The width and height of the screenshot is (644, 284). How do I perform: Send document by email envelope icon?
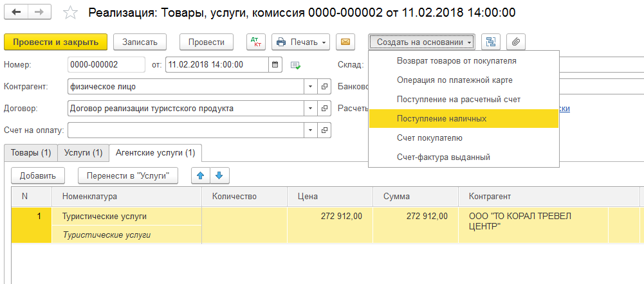point(345,42)
